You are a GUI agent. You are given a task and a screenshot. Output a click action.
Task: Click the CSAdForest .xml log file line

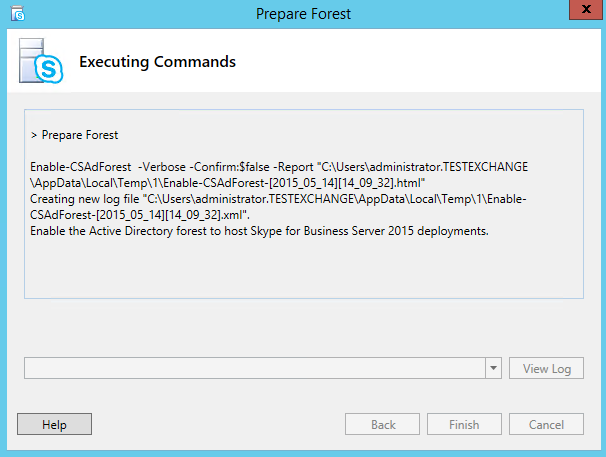pos(140,215)
